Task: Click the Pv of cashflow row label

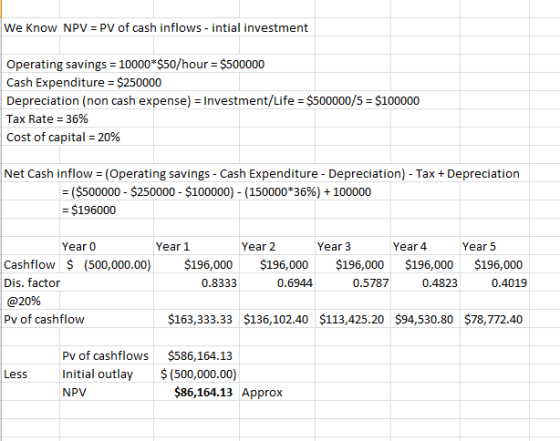Action: [44, 319]
